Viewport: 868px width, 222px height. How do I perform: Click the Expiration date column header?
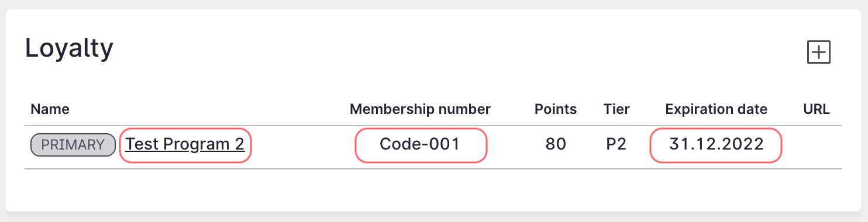(x=717, y=109)
